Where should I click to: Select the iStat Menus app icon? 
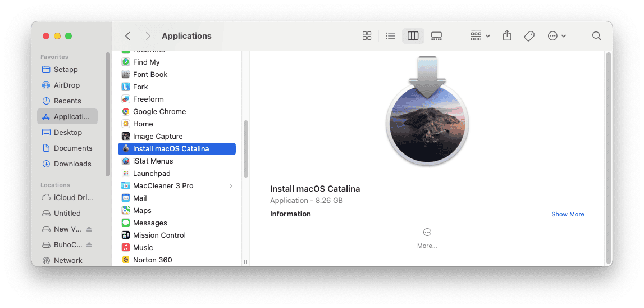tap(126, 161)
